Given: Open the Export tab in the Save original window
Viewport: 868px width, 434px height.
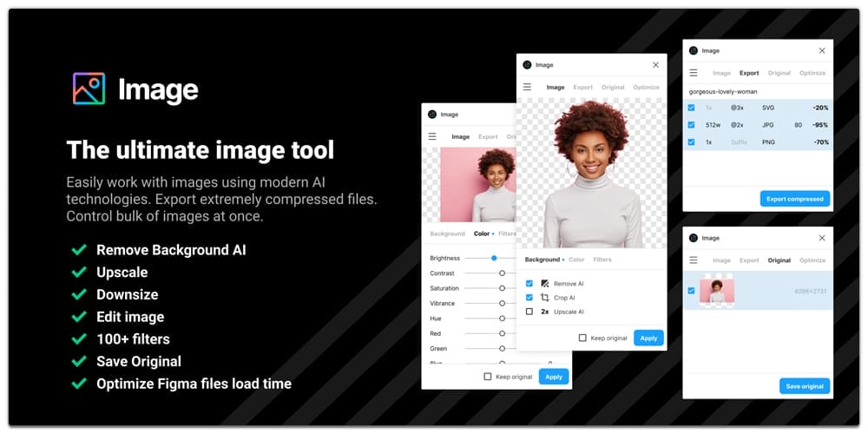Looking at the screenshot, I should coord(750,260).
